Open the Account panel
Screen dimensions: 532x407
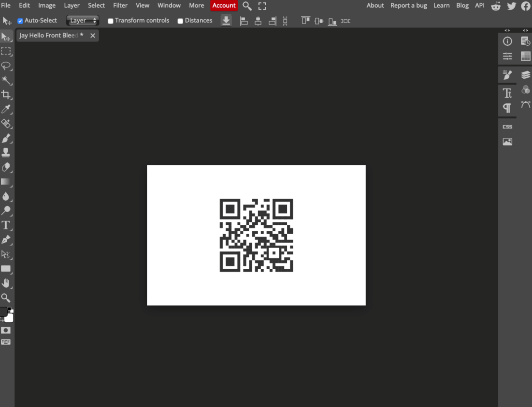(224, 5)
